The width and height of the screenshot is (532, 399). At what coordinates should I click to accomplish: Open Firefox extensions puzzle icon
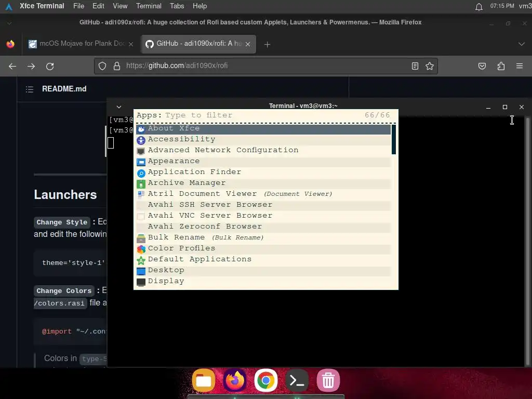501,66
